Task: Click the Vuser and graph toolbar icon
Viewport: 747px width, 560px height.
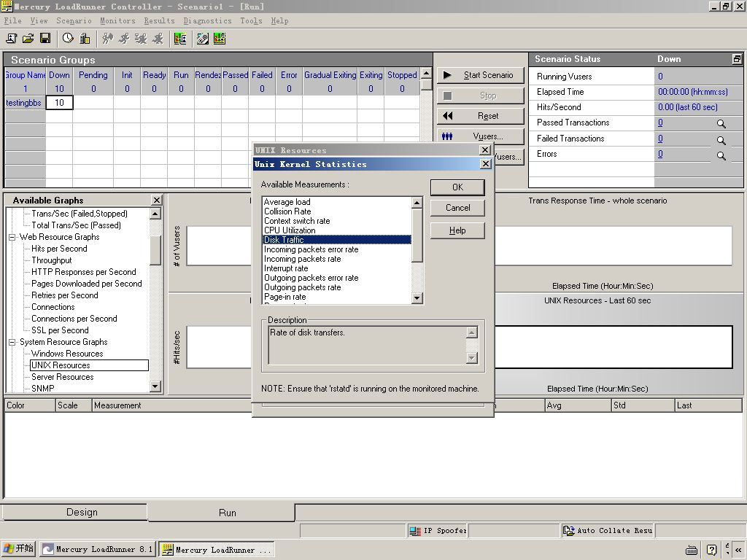Action: point(180,39)
